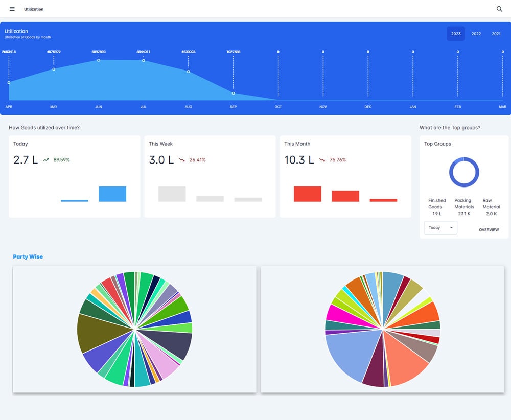Select the 2023 year tab
The height and width of the screenshot is (420, 511).
click(456, 34)
